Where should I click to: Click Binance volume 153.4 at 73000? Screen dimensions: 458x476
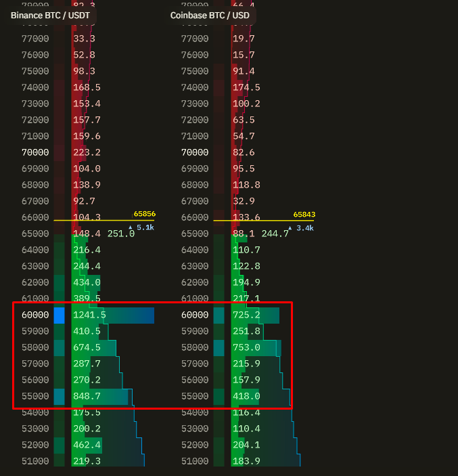click(87, 104)
